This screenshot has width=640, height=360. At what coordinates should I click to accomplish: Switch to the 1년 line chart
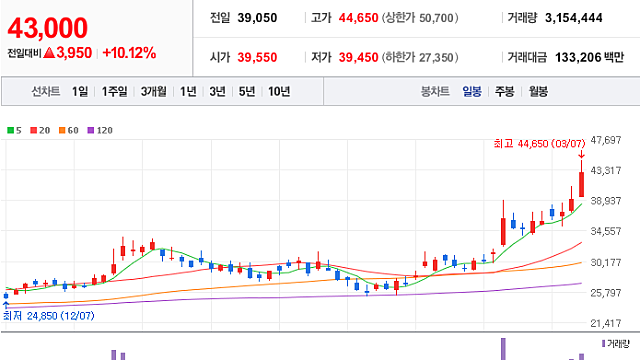[x=188, y=91]
